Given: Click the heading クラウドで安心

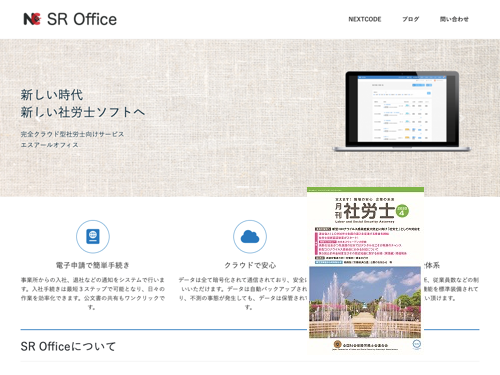Looking at the screenshot, I should pyautogui.click(x=250, y=265).
